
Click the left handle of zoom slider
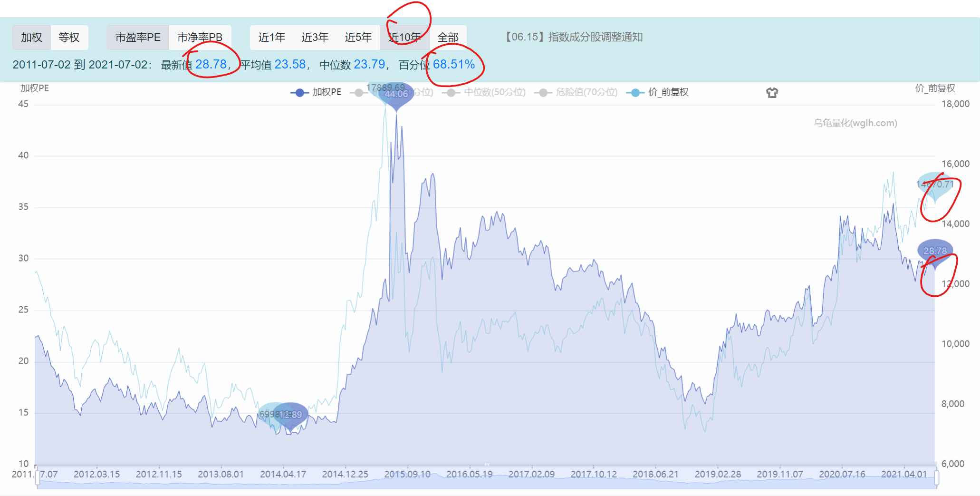point(37,477)
